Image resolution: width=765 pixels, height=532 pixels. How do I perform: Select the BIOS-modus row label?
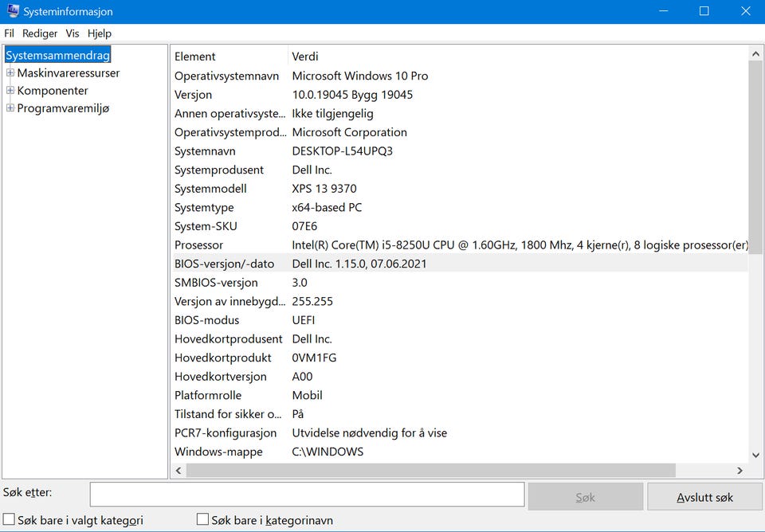pos(207,320)
